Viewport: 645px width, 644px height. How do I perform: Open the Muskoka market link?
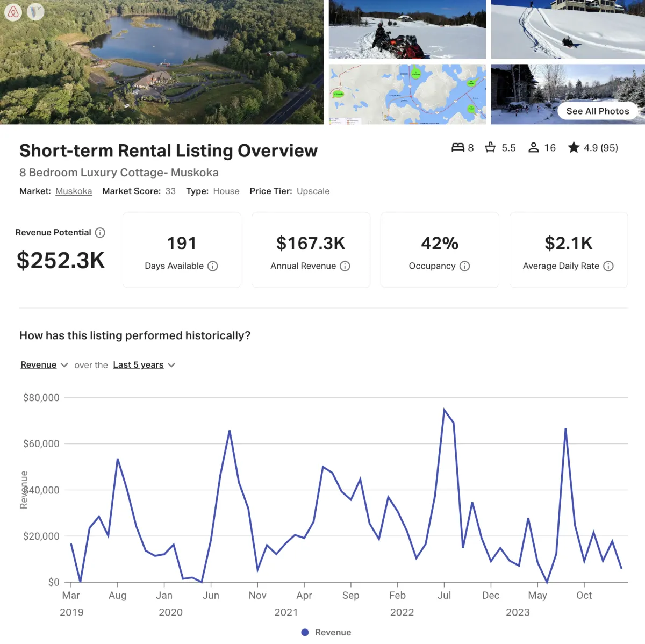[74, 191]
